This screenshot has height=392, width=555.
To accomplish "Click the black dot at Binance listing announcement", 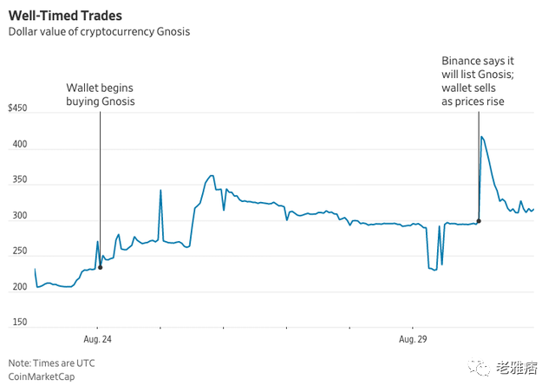I will click(479, 221).
